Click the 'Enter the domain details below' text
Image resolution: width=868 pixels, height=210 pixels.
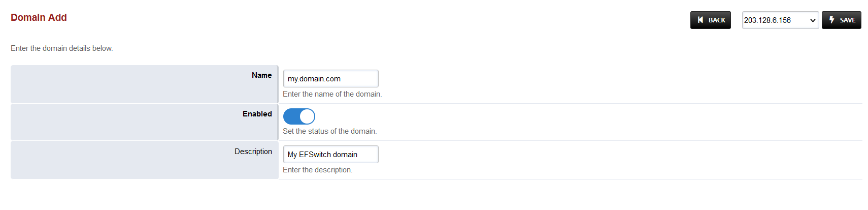61,48
